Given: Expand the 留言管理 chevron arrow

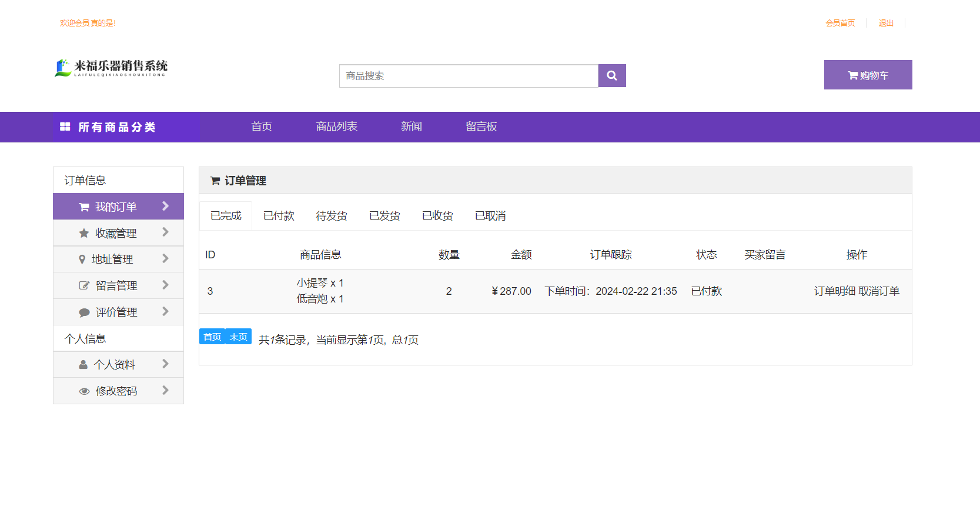Looking at the screenshot, I should [165, 285].
